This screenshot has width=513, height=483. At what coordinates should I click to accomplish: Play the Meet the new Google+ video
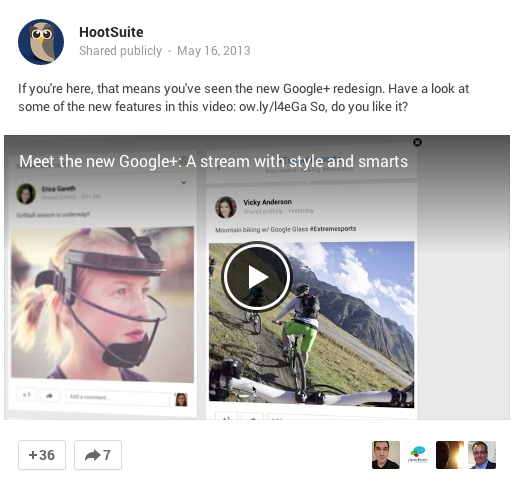pyautogui.click(x=256, y=277)
